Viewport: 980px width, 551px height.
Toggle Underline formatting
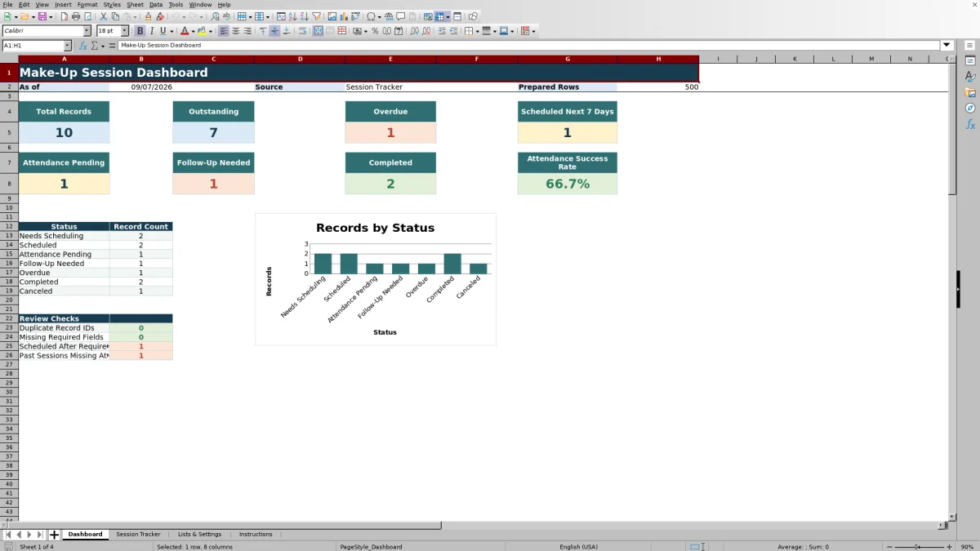coord(163,31)
